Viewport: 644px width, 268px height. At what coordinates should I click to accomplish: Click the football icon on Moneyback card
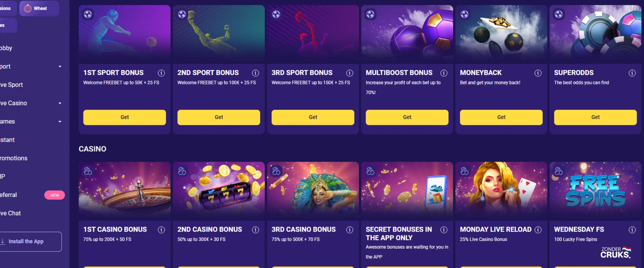pos(465,14)
